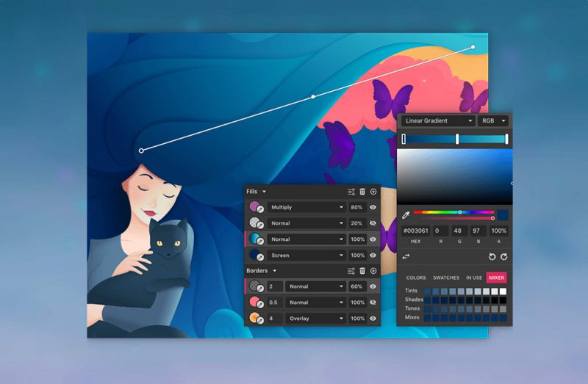Click eyedropper on Multiply fill swatch
This screenshot has width=588, height=384.
pos(260,210)
